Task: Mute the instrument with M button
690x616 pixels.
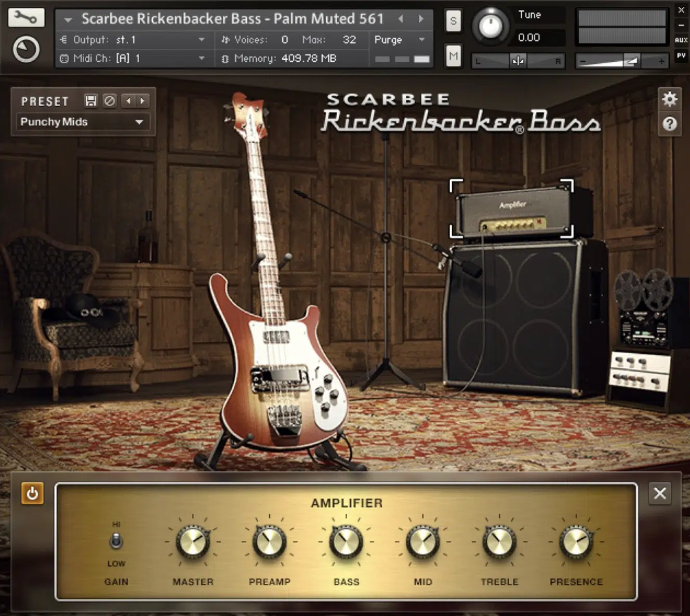Action: [x=453, y=56]
